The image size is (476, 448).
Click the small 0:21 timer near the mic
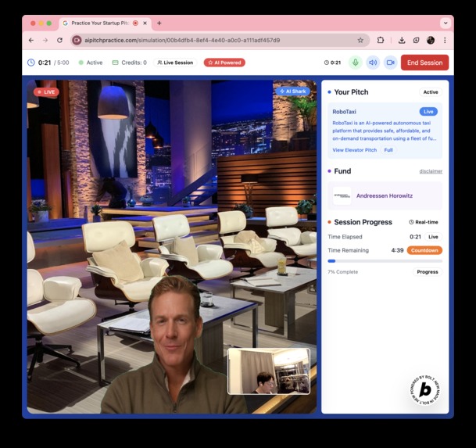click(x=332, y=63)
